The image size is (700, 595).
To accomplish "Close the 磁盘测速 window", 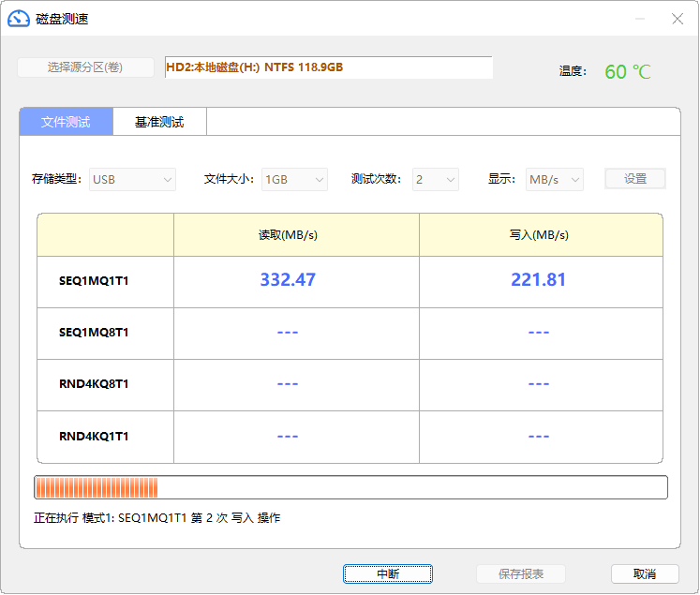I will click(x=678, y=19).
